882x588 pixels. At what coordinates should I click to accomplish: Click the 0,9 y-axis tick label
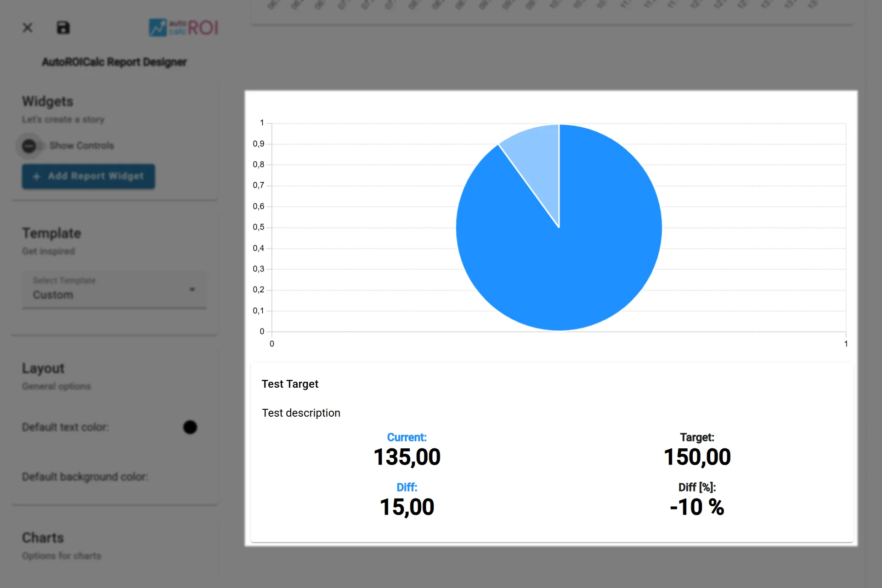(259, 144)
